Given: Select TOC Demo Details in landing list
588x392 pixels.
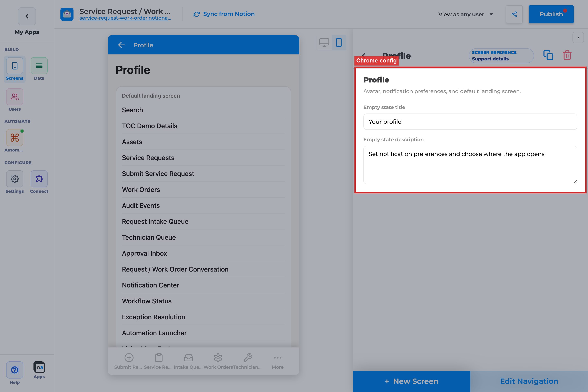Looking at the screenshot, I should click(203, 126).
